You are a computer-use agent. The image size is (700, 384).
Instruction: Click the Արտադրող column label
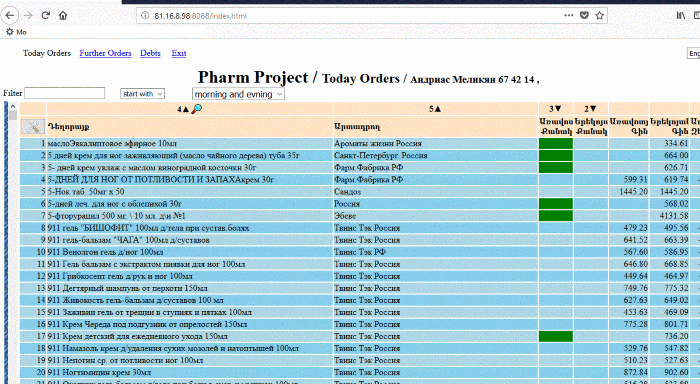(357, 127)
